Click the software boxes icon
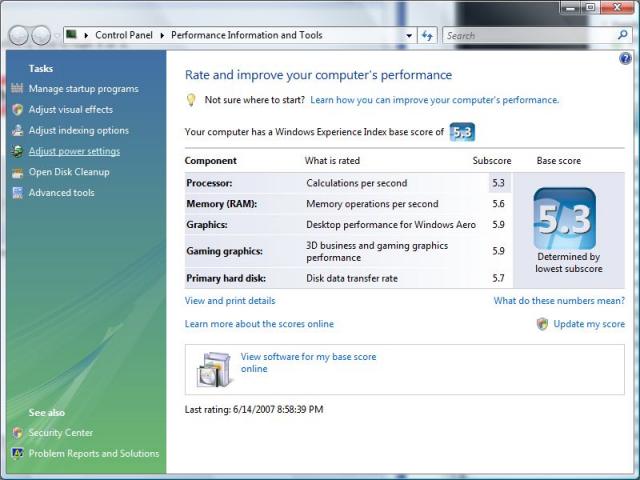The image size is (640, 480). [214, 369]
